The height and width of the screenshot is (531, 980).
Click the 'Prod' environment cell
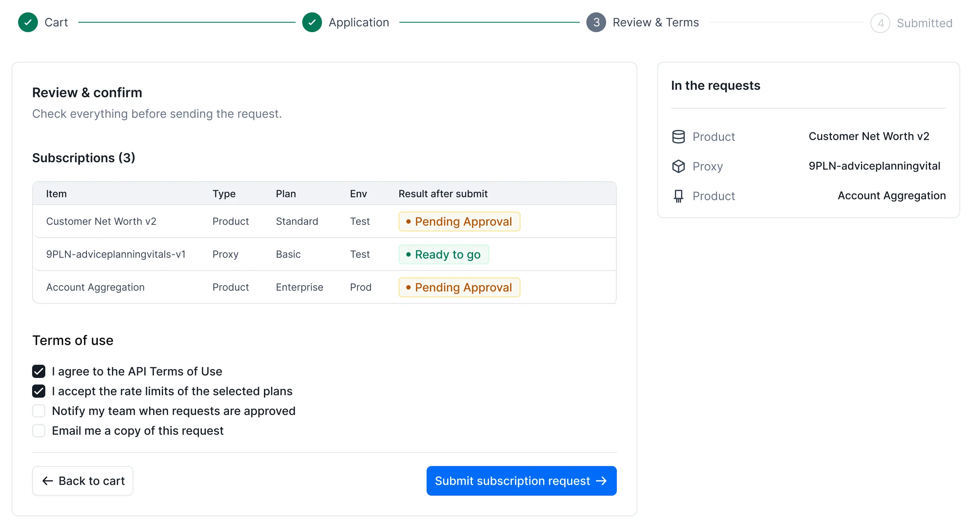[x=361, y=287]
